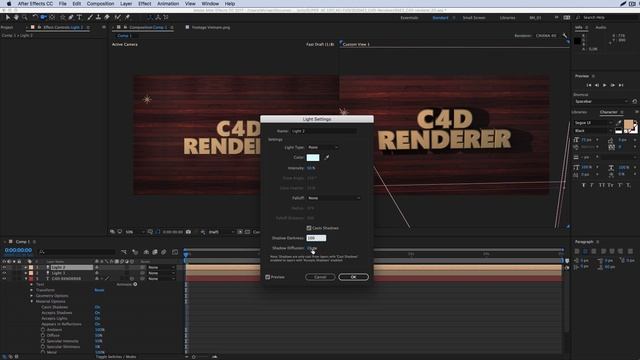This screenshot has width=640, height=360.
Task: Open the Black font style dropdown
Action: click(x=593, y=131)
